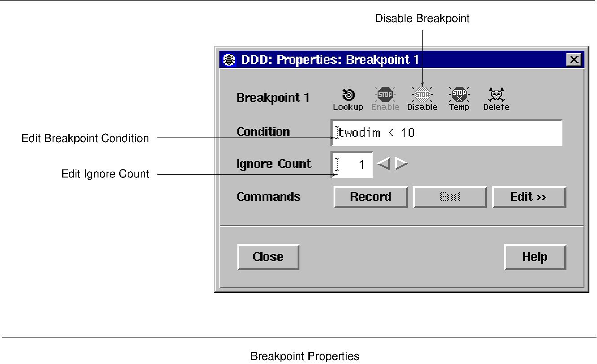Disable Breakpoint 1 with the Disable stop icon
Viewport: 597px width, 364px height.
(422, 95)
